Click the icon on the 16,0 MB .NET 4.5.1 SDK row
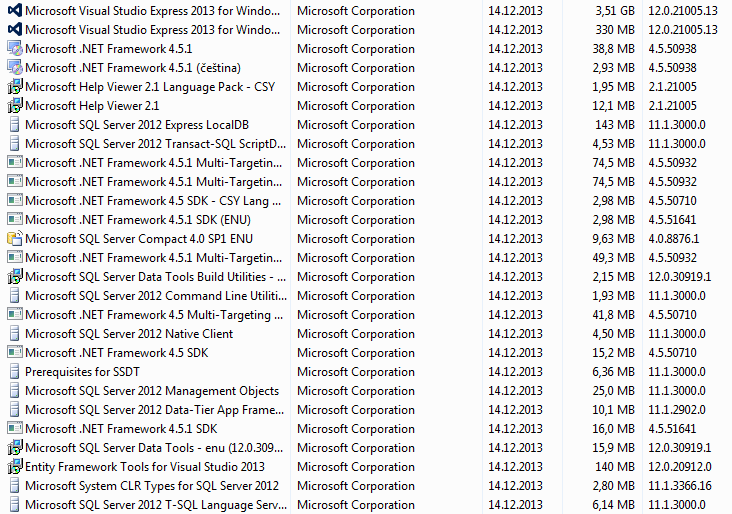Screen dimensions: 732x514 14,429
